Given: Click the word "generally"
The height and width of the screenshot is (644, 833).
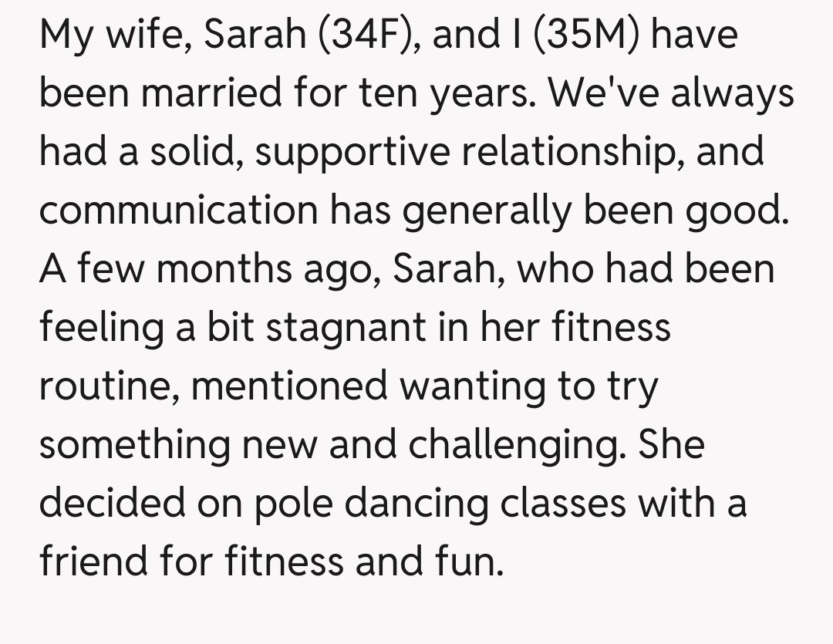Looking at the screenshot, I should [489, 211].
